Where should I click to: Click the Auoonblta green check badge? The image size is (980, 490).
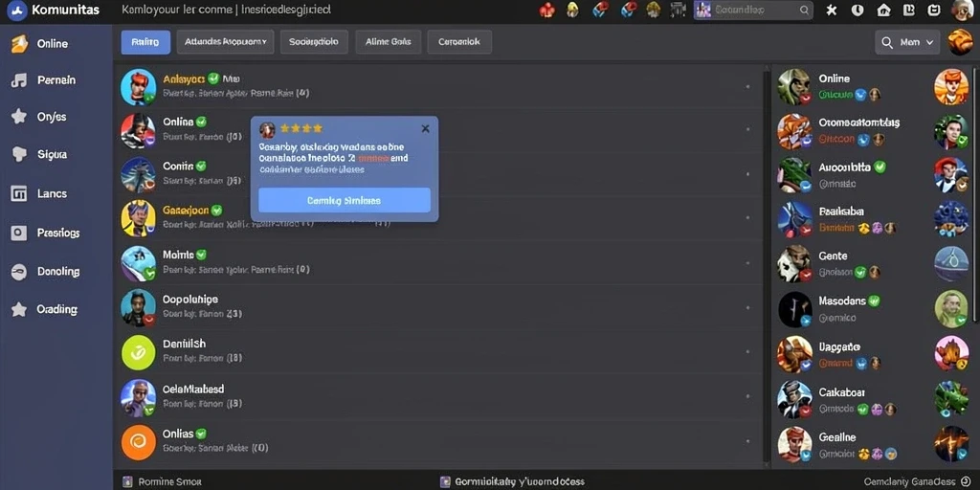[x=880, y=167]
